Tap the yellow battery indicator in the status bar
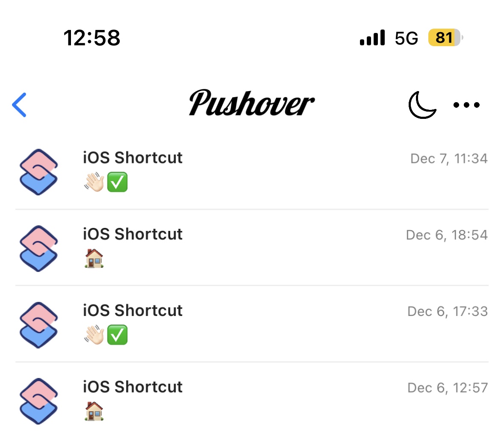The image size is (504, 434). tap(445, 38)
